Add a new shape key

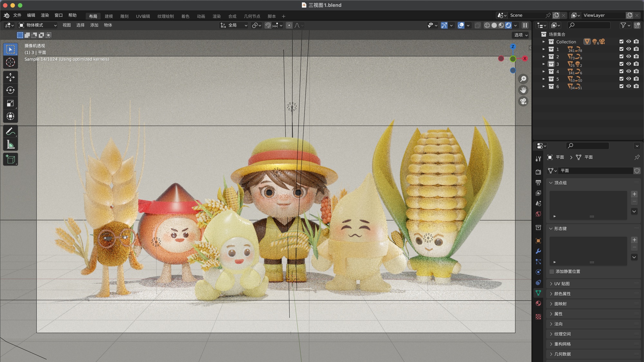[634, 240]
